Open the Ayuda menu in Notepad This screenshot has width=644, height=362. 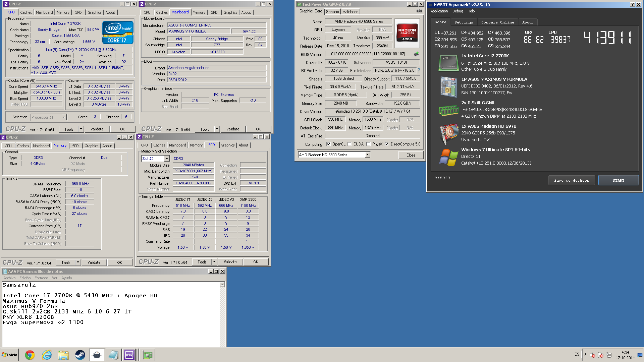pos(66,278)
